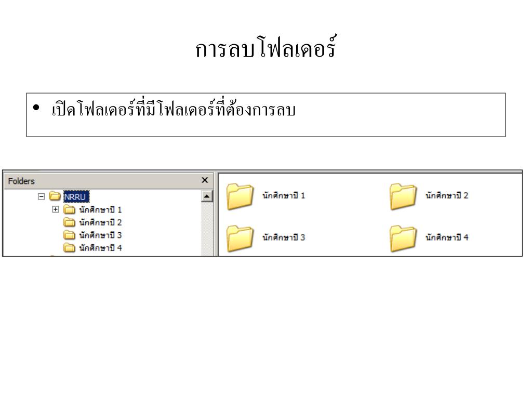Select large นักศึกษาปี 4 folder icon
Viewport: 532px width, 399px height.
403,238
